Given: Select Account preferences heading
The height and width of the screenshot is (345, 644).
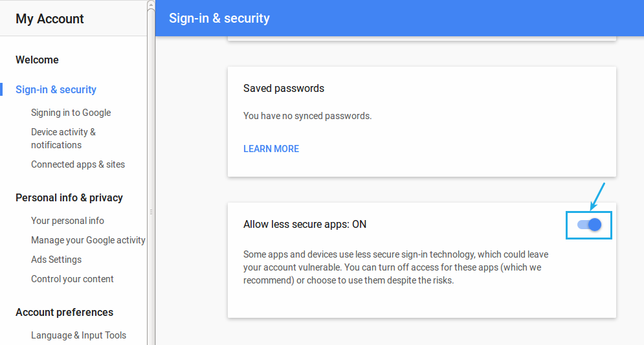Looking at the screenshot, I should point(65,312).
